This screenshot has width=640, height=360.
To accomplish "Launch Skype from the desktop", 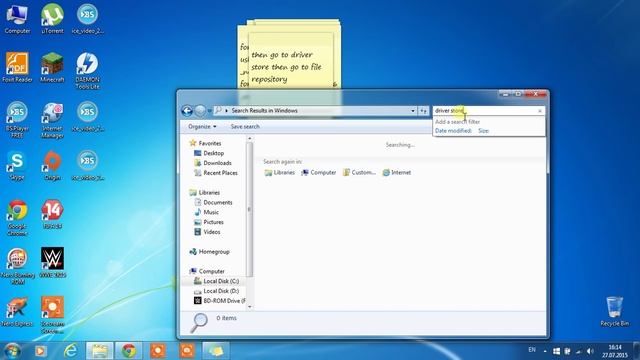I will (17, 166).
